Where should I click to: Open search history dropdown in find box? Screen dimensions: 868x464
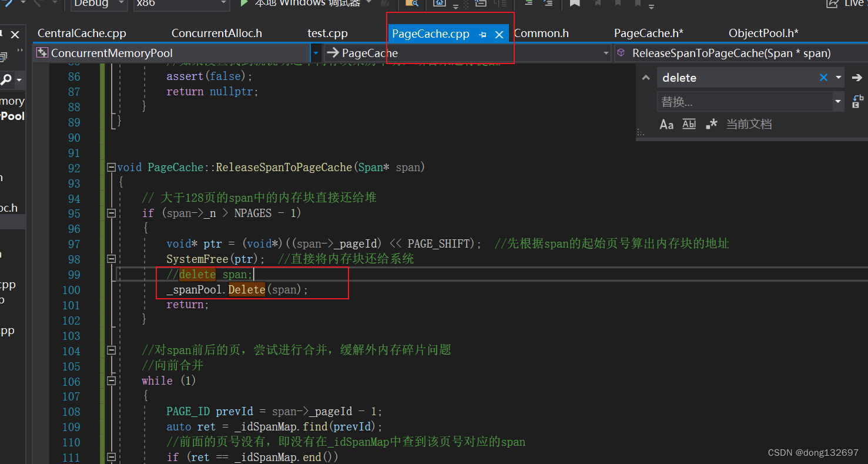coord(838,78)
